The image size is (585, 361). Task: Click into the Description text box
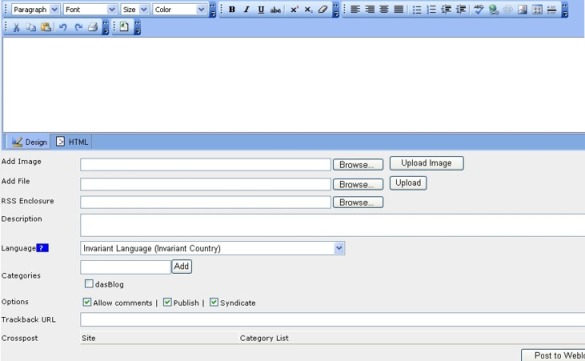[332, 225]
